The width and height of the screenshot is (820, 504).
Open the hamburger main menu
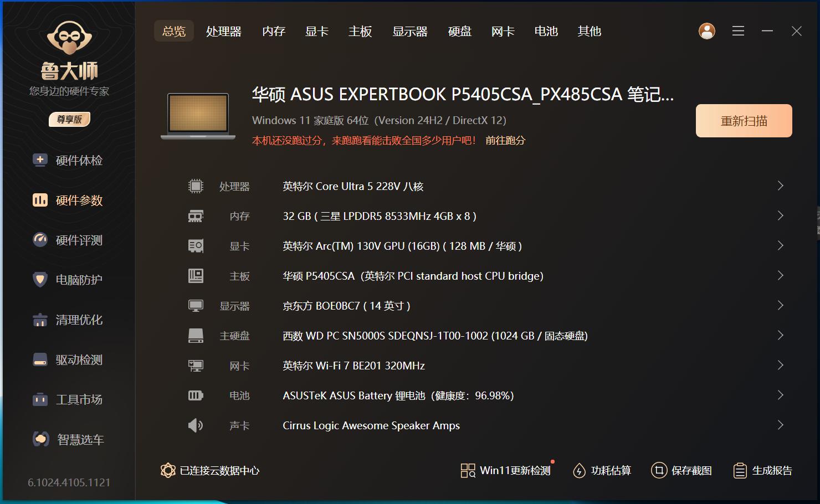738,31
